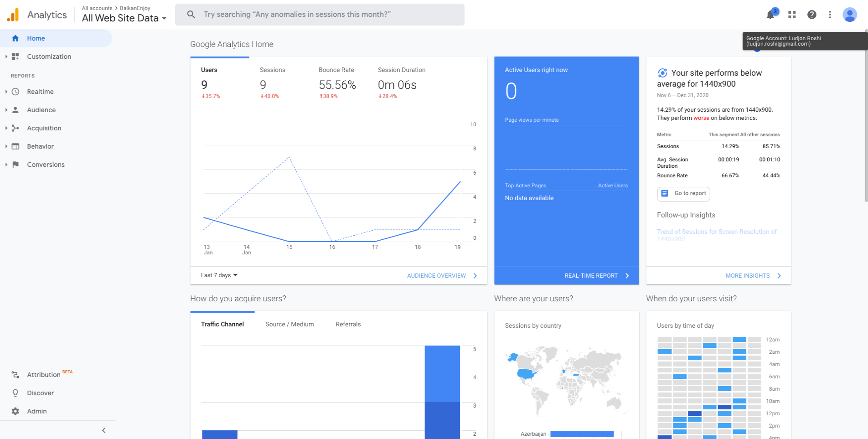This screenshot has height=439, width=868.
Task: Click the '55.56%' bounce rate value
Action: pos(337,85)
